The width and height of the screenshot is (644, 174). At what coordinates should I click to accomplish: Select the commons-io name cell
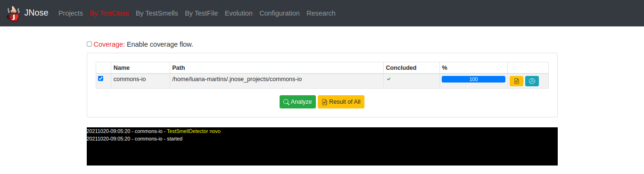[x=140, y=81]
